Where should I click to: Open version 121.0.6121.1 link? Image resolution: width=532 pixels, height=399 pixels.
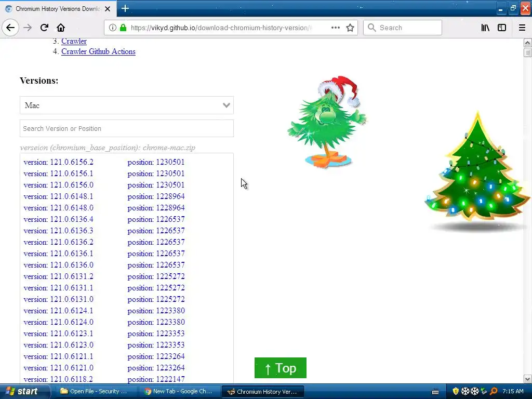pos(58,356)
